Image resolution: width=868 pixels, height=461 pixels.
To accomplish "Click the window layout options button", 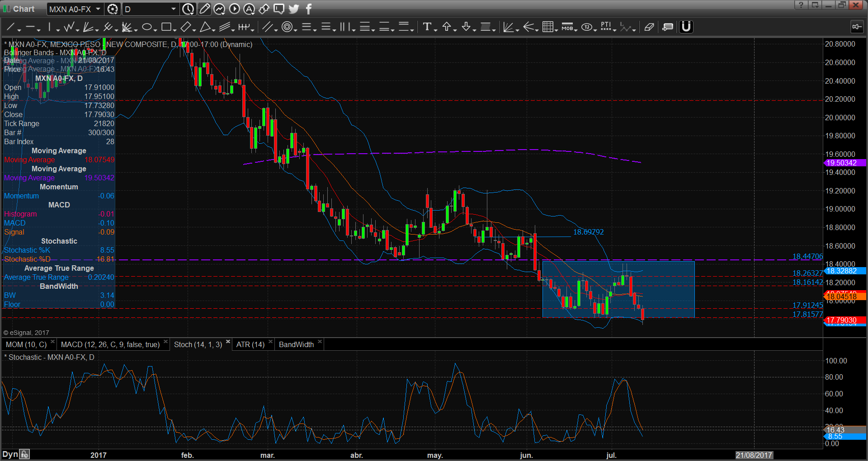I will pos(815,5).
